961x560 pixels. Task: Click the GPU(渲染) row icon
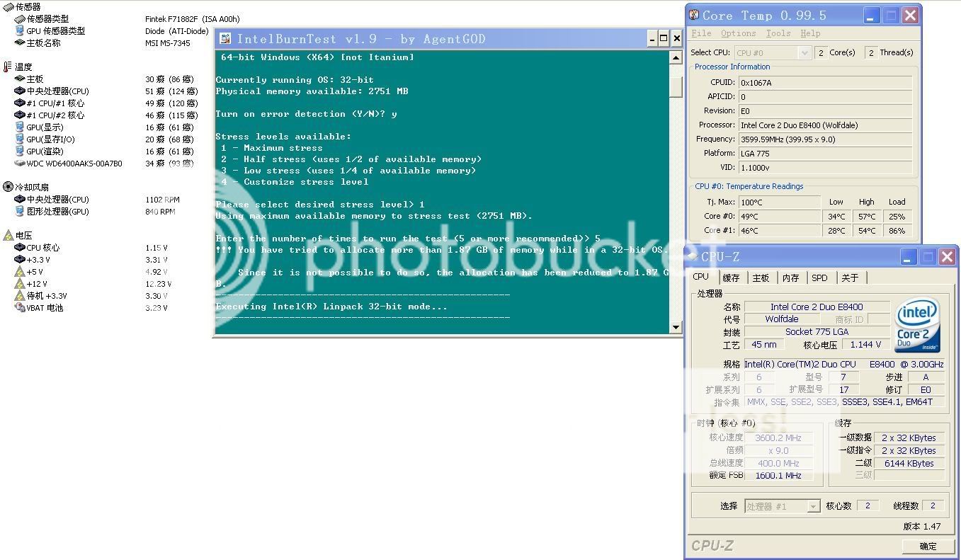(20, 151)
